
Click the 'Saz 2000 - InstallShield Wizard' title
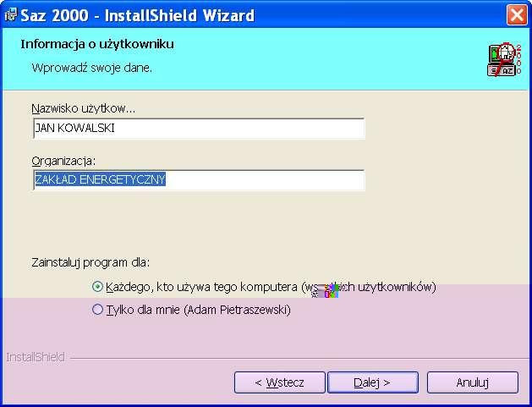coord(137,15)
